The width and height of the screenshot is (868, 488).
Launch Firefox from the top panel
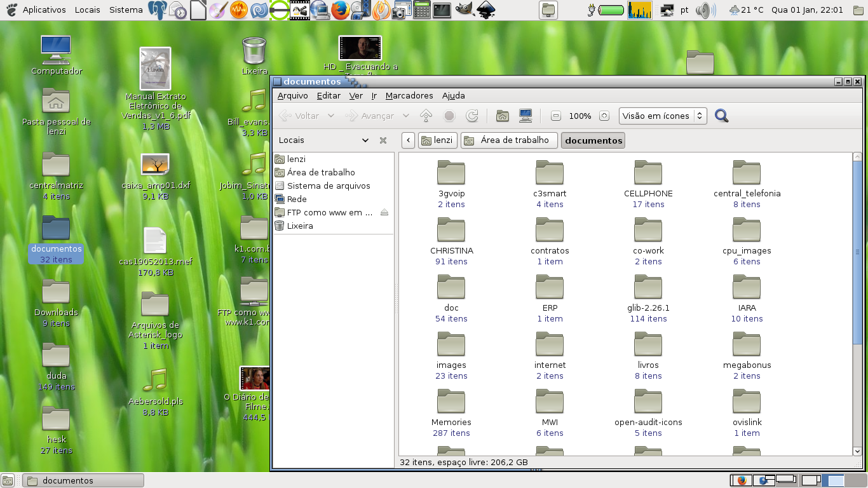click(340, 10)
